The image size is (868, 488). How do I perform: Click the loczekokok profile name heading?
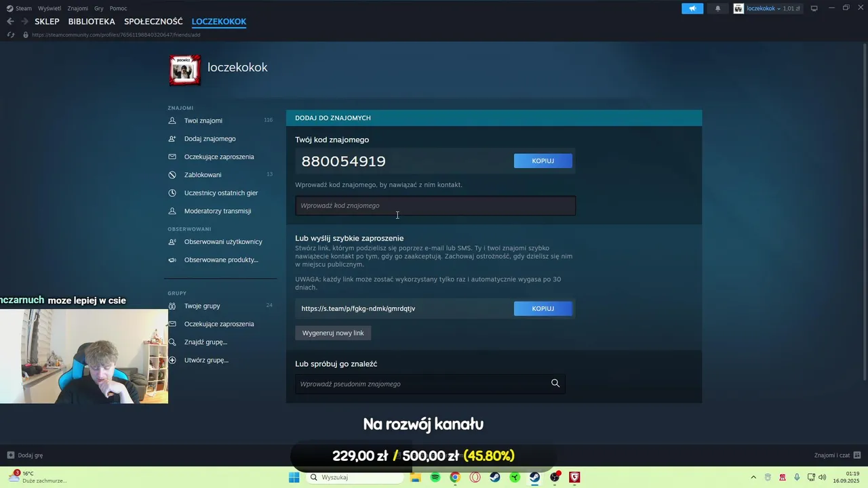[x=237, y=67]
